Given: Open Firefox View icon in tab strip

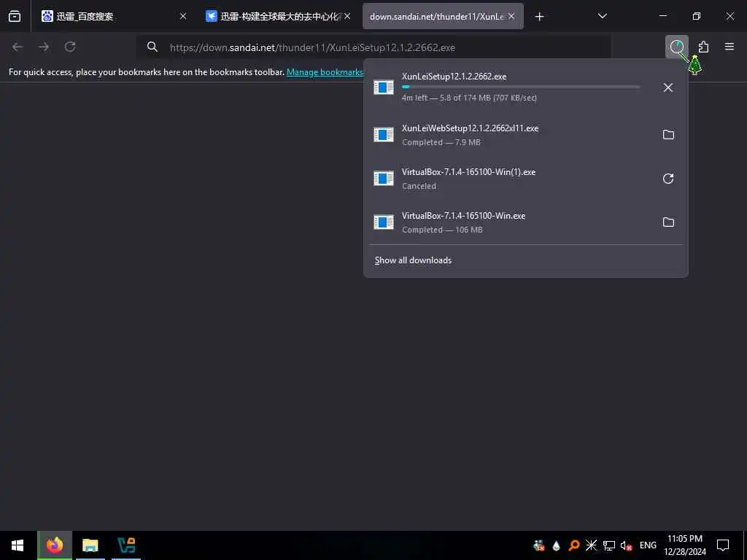Looking at the screenshot, I should coord(15,16).
